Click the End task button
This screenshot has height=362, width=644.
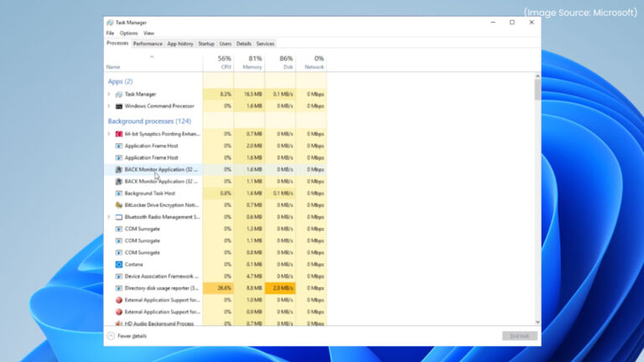point(520,336)
